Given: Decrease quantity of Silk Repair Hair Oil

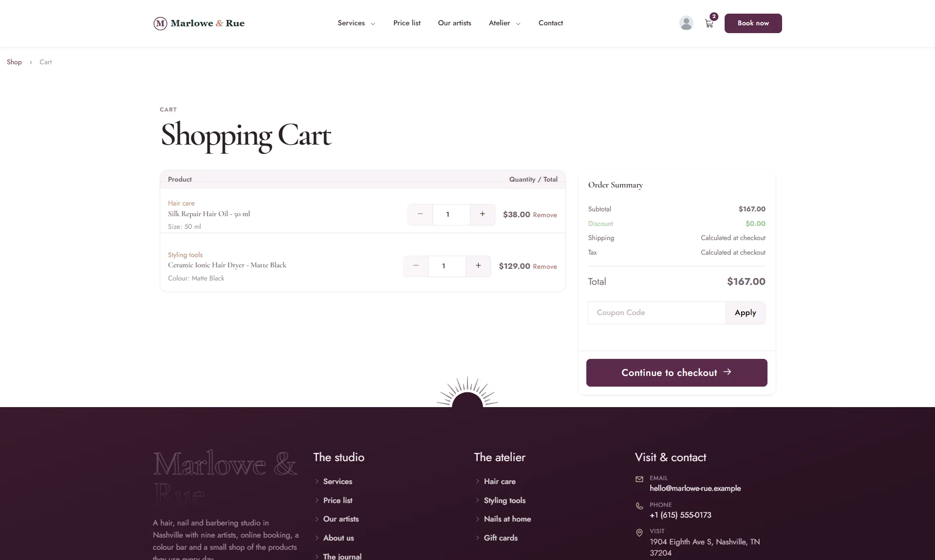Looking at the screenshot, I should click(420, 214).
